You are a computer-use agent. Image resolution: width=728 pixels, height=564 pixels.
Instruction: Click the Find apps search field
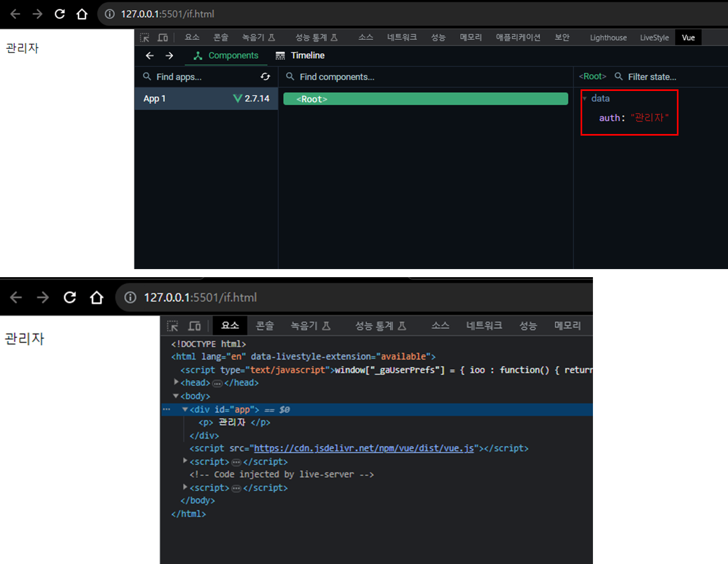199,77
